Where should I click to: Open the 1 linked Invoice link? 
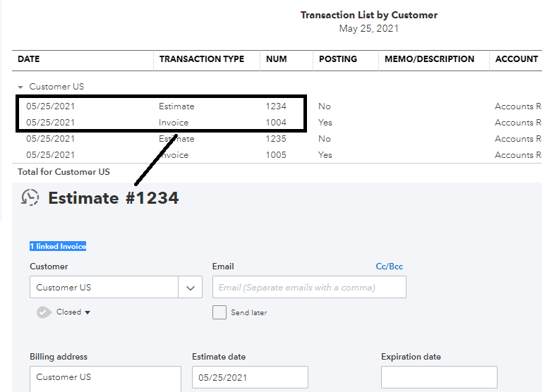(x=58, y=246)
